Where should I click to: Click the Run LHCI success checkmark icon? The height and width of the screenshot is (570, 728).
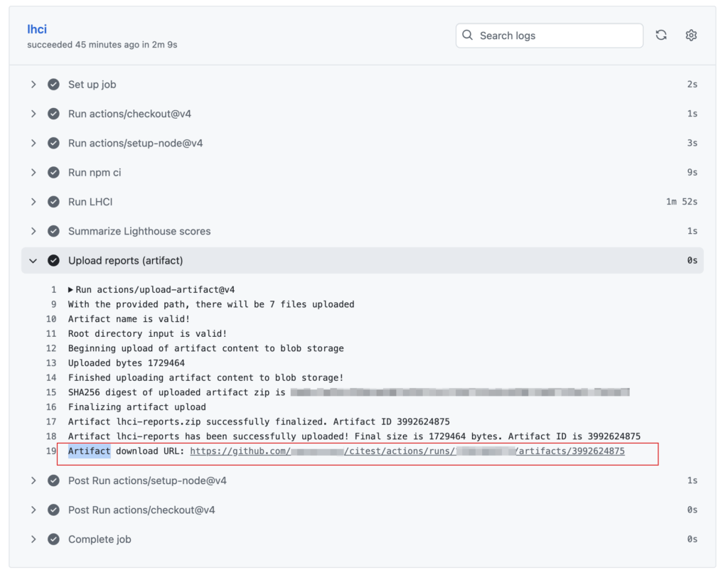pyautogui.click(x=53, y=202)
